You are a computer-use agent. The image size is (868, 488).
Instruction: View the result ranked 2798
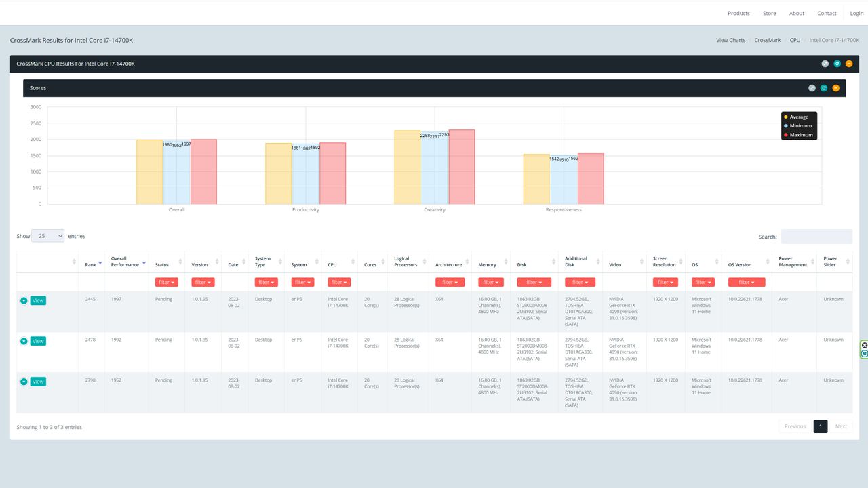[x=38, y=382]
